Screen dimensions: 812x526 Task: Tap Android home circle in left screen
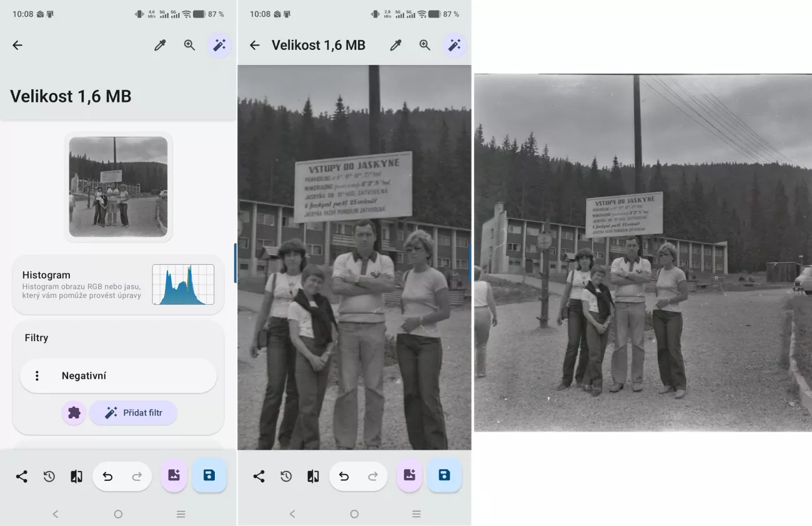118,514
